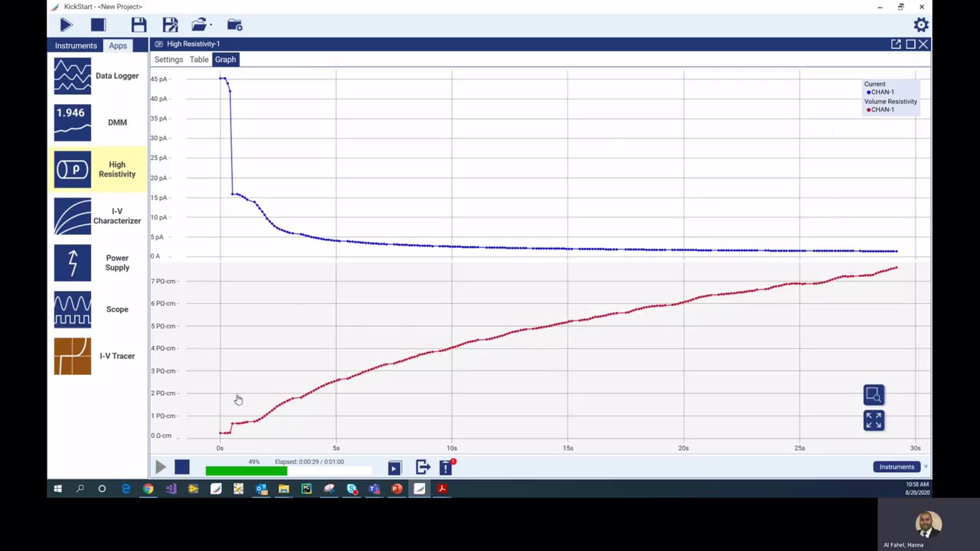Image resolution: width=980 pixels, height=551 pixels.
Task: Click the Instruments button at bottom right
Action: [x=896, y=467]
